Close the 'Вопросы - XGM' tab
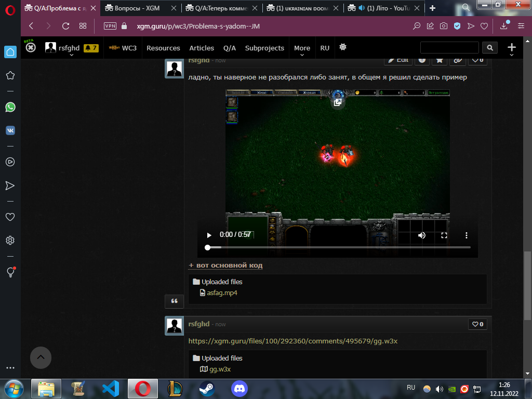Viewport: 532px width, 399px height. coord(174,8)
